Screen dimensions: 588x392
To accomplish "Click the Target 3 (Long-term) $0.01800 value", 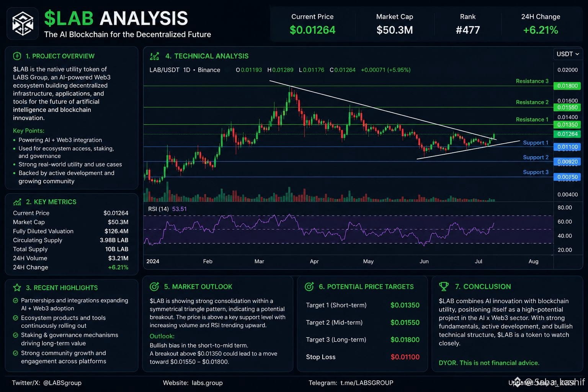I will pos(405,340).
